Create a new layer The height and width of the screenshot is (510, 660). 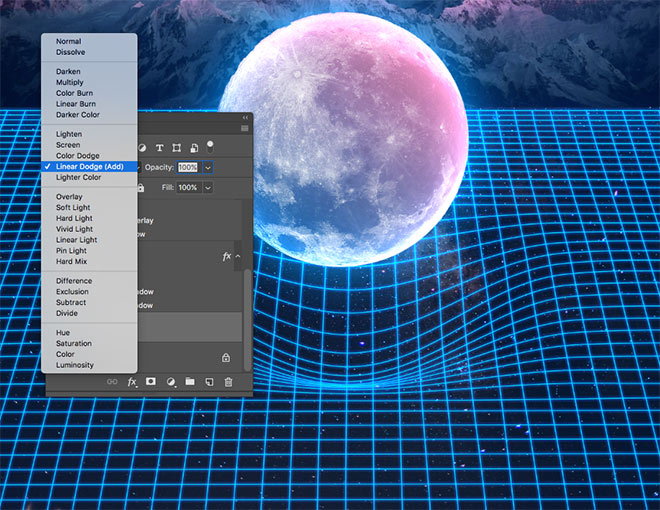pos(209,382)
